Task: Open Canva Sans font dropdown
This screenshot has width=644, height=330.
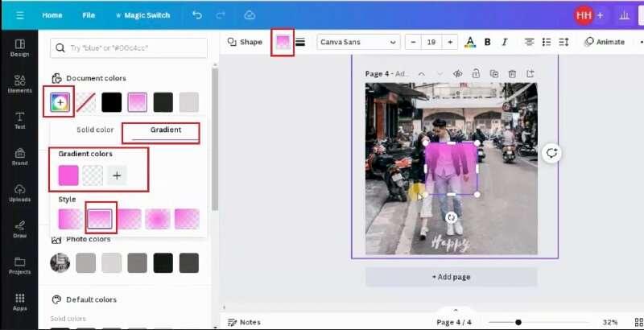Action: (x=358, y=42)
